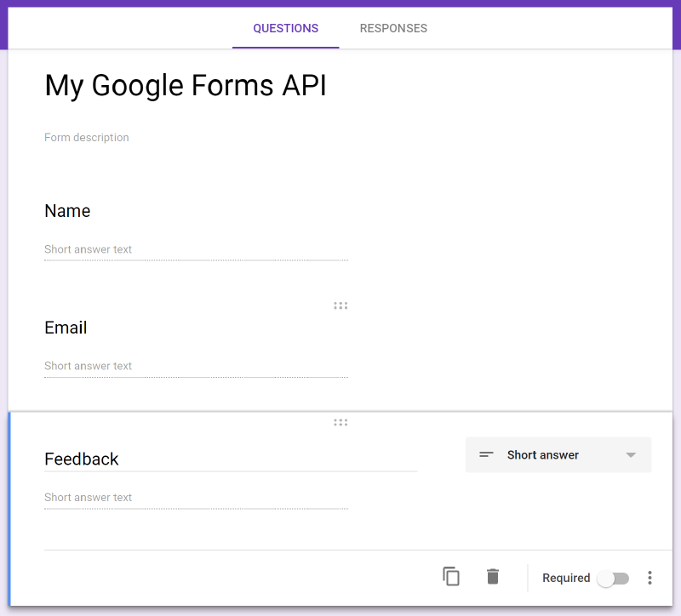Click the dropdown arrow beside Short answer

pos(631,455)
